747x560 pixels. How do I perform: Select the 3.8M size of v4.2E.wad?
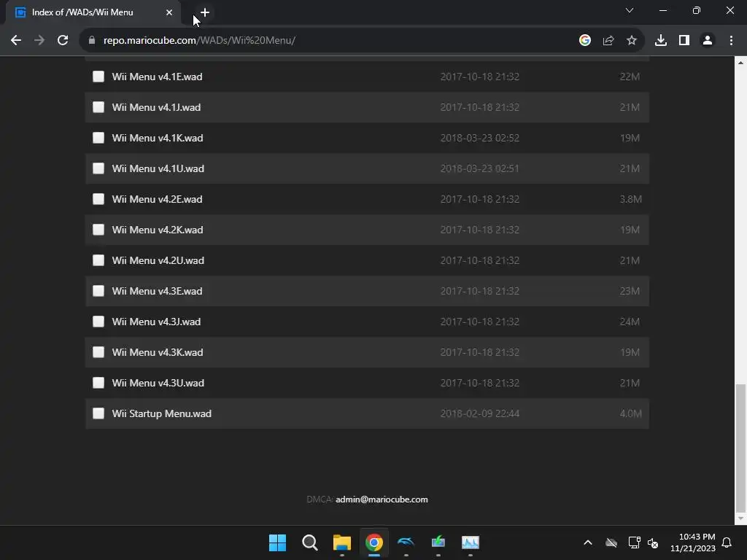[631, 199]
